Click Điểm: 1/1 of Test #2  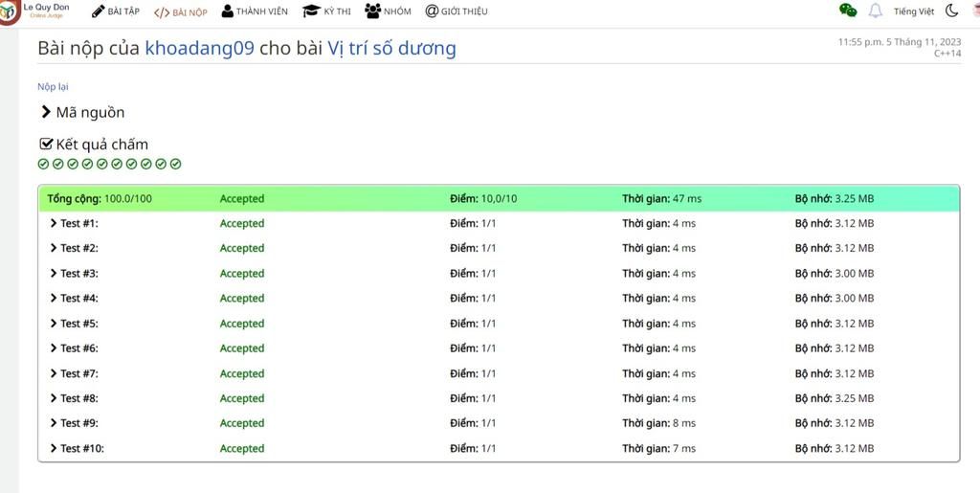coord(473,248)
